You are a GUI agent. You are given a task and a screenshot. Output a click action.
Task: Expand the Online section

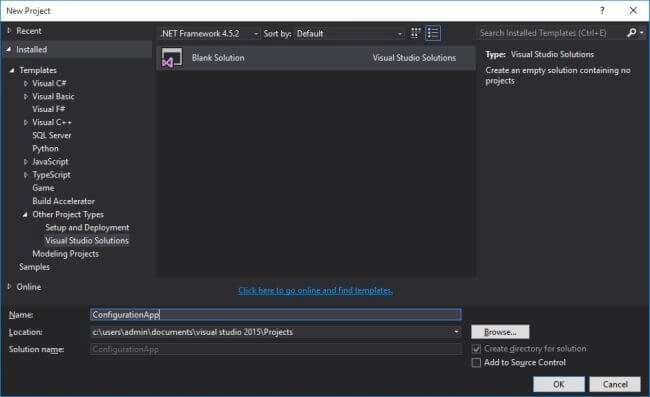click(x=9, y=286)
